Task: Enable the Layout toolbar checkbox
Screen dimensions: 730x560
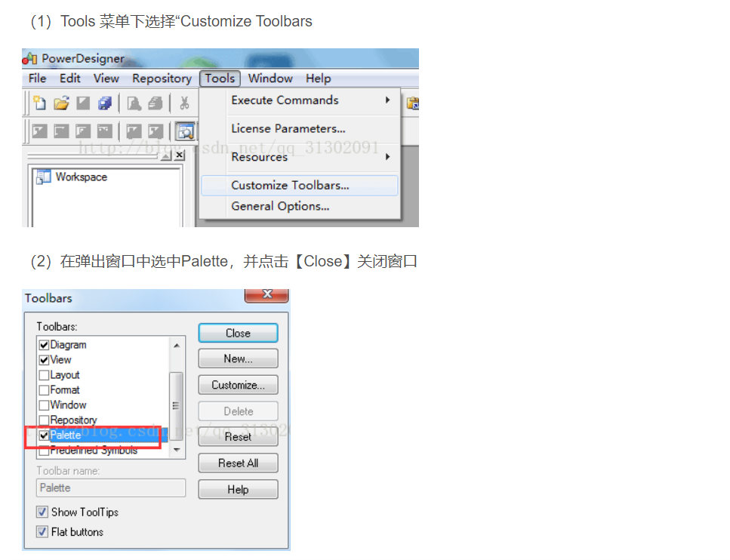Action: coord(45,375)
